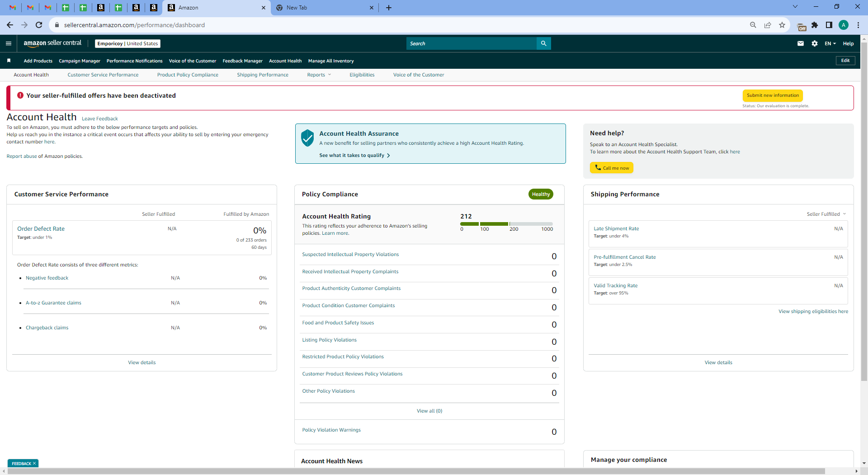Open the Emporicoy | United States account switcher

click(x=127, y=43)
